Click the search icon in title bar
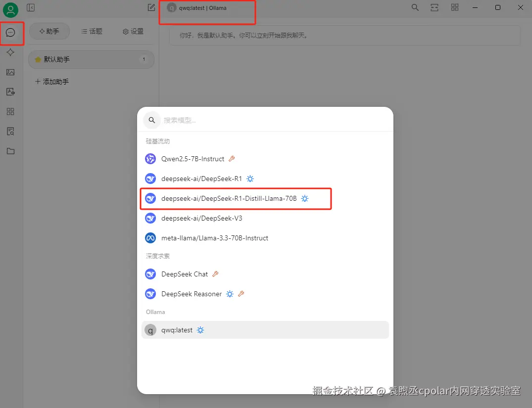 415,7
